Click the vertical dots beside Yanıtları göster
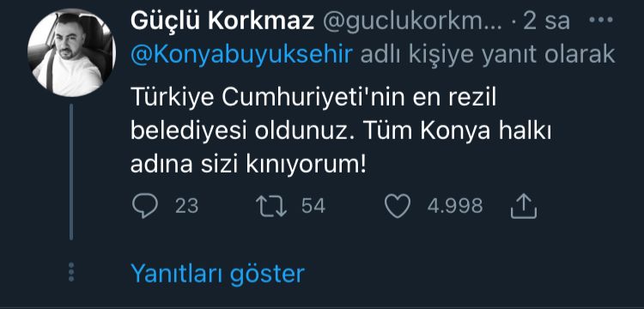The height and width of the screenshot is (309, 644). [71, 271]
